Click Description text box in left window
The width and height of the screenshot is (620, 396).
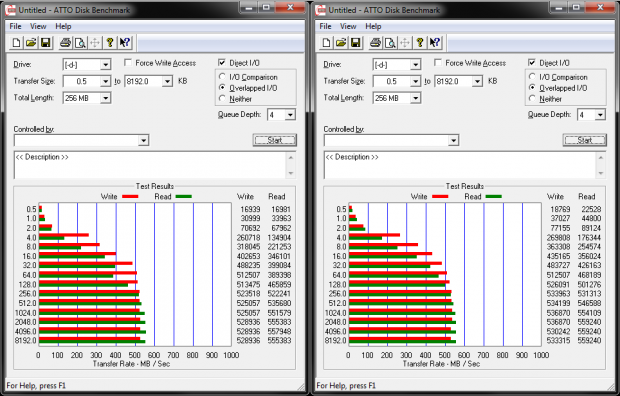pyautogui.click(x=150, y=165)
